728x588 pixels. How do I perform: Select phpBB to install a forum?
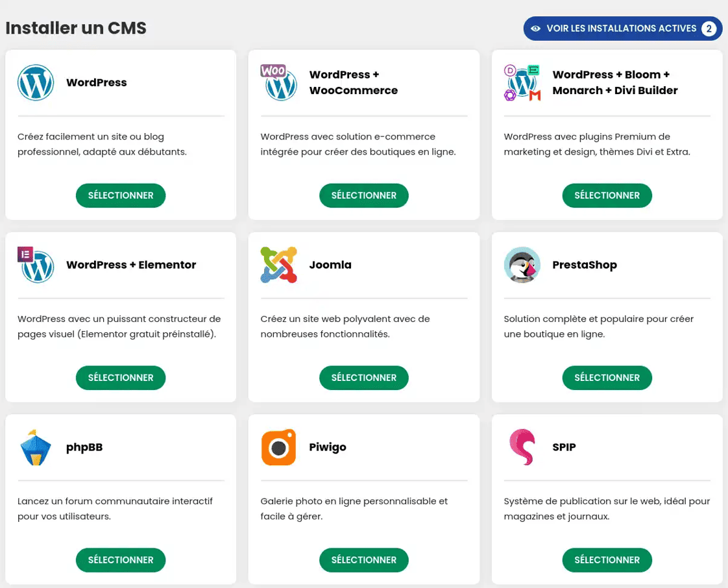[121, 560]
